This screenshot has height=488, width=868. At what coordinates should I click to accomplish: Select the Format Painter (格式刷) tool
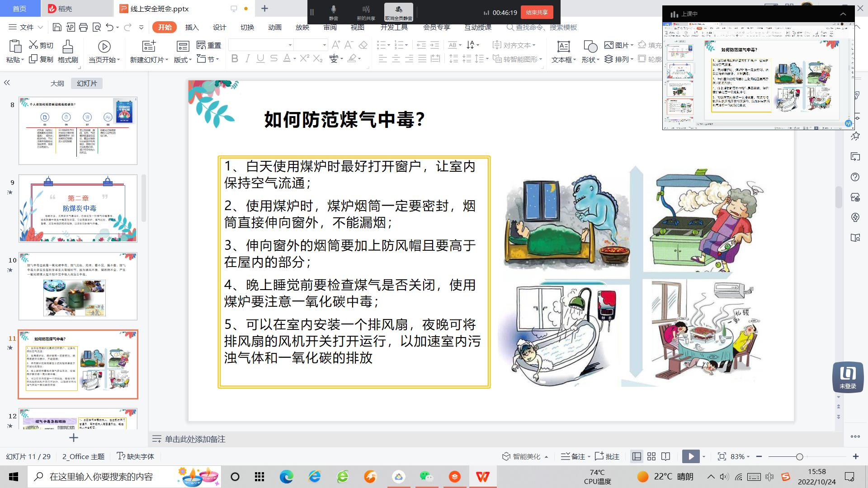pos(68,51)
